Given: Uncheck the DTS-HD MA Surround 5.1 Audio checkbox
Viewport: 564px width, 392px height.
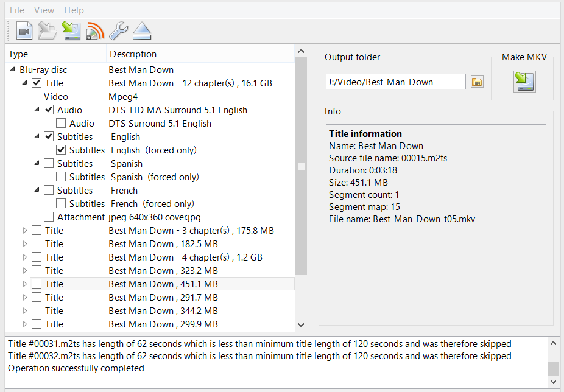Looking at the screenshot, I should coord(49,110).
